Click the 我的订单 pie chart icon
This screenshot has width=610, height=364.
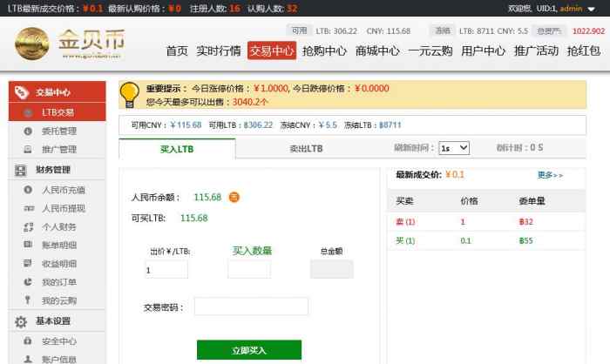point(25,282)
